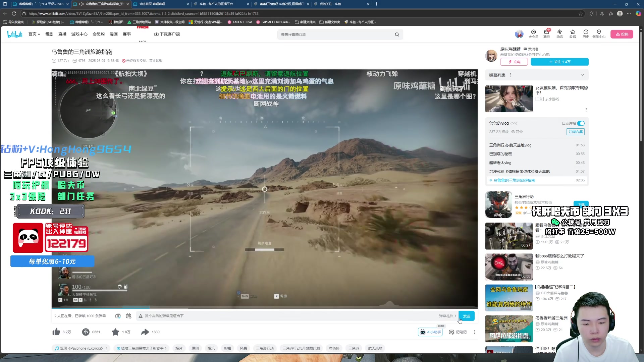Viewport: 644px width, 362px height.
Task: Click the 航天基地 tag
Action: pyautogui.click(x=375, y=348)
